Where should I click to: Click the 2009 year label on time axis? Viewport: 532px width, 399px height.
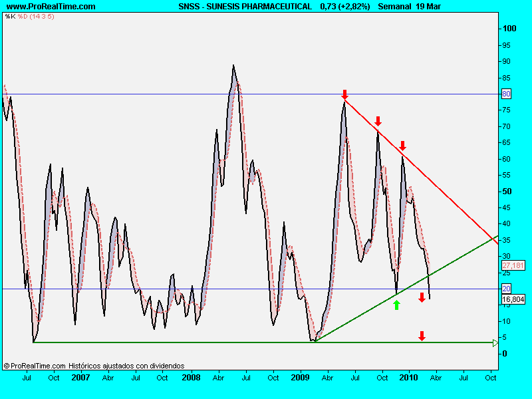point(301,378)
